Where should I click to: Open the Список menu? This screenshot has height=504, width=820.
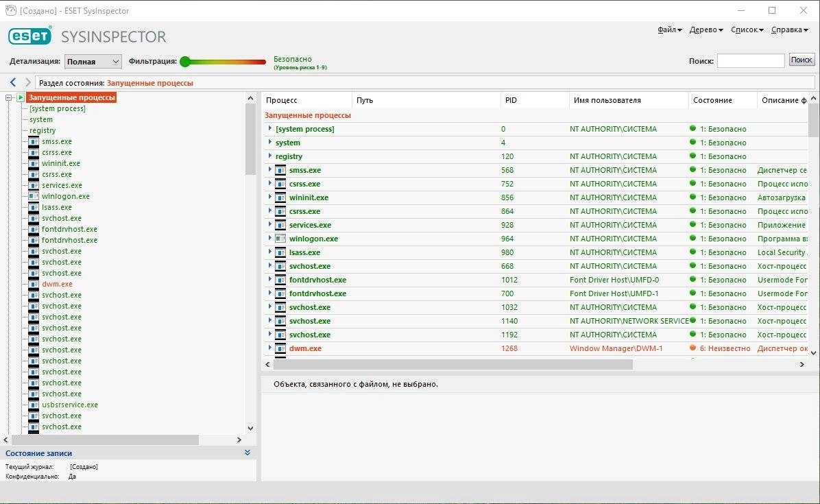click(747, 29)
